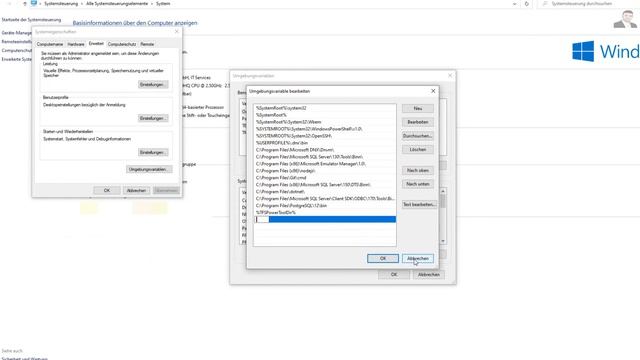Click the Umgebungsvariablen... button in Systemeigenschaften
This screenshot has width=640, height=360.
tap(149, 169)
